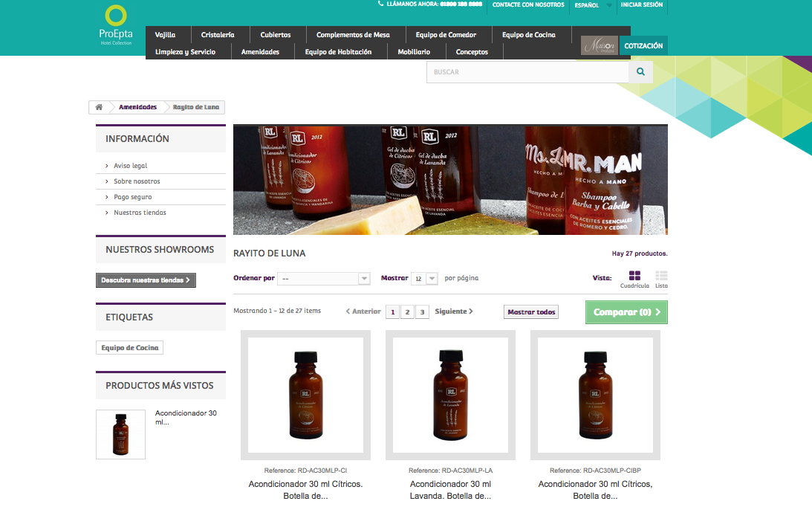Open Acondicionador 30 ml Cítricos, Botella de... title
812x507 pixels.
pos(596,490)
